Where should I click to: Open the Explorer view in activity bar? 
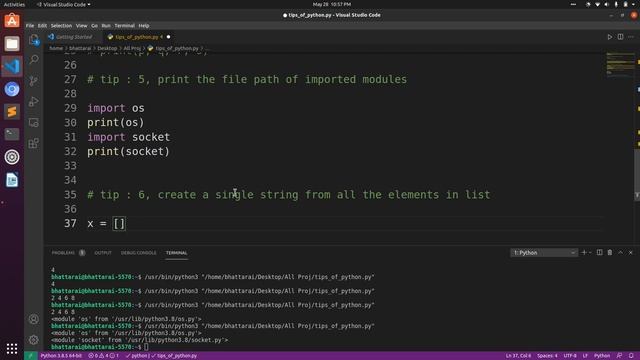(34, 40)
